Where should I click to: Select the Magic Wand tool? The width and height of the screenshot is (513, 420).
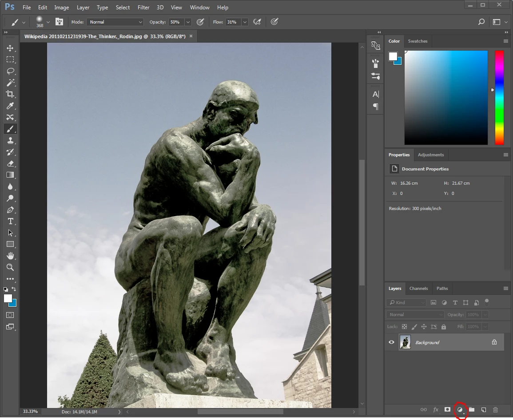[x=10, y=83]
